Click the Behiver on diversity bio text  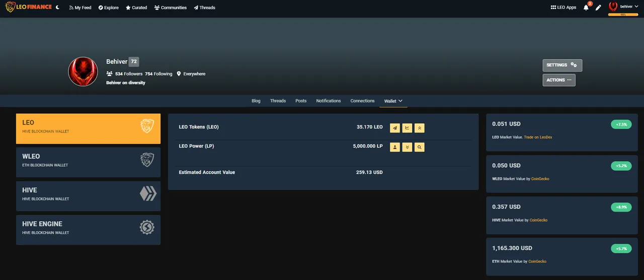pos(126,83)
